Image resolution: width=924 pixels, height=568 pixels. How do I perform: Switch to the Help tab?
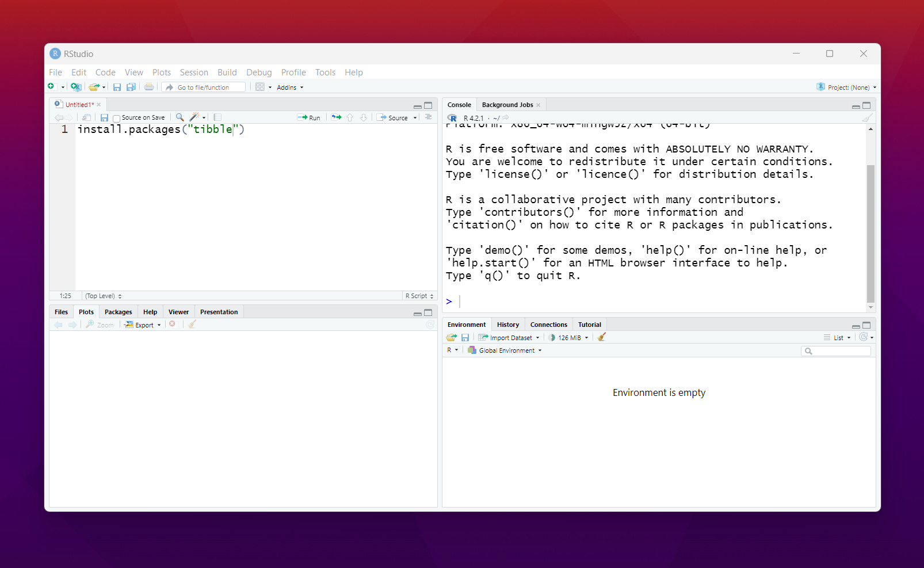(x=150, y=312)
